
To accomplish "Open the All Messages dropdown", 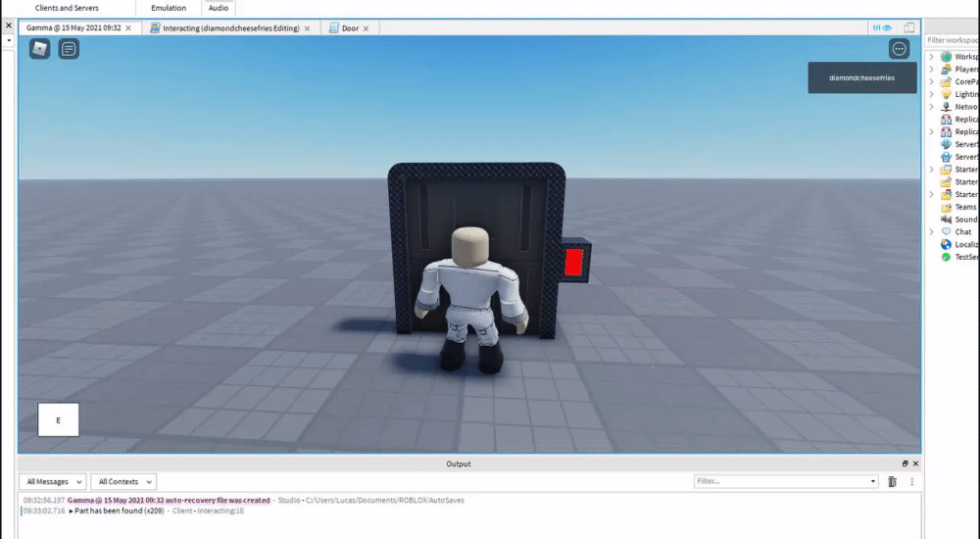I will pyautogui.click(x=53, y=481).
